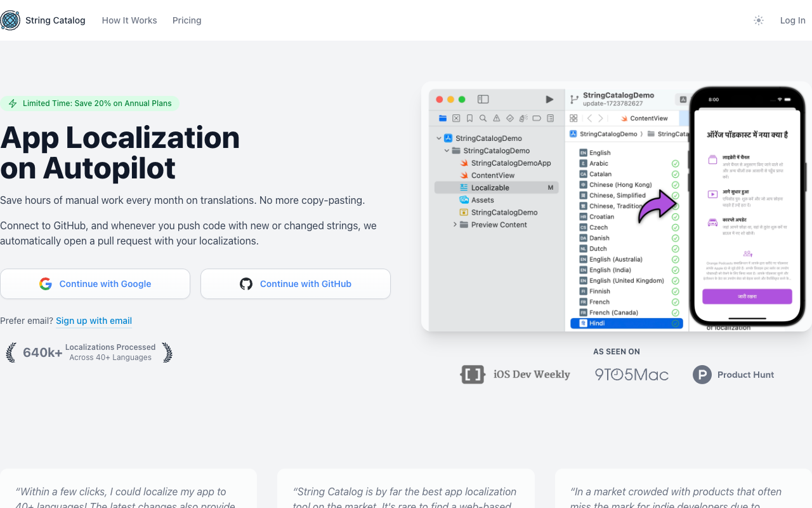Click the green checkmark beside Arabic
The width and height of the screenshot is (812, 508).
(676, 163)
